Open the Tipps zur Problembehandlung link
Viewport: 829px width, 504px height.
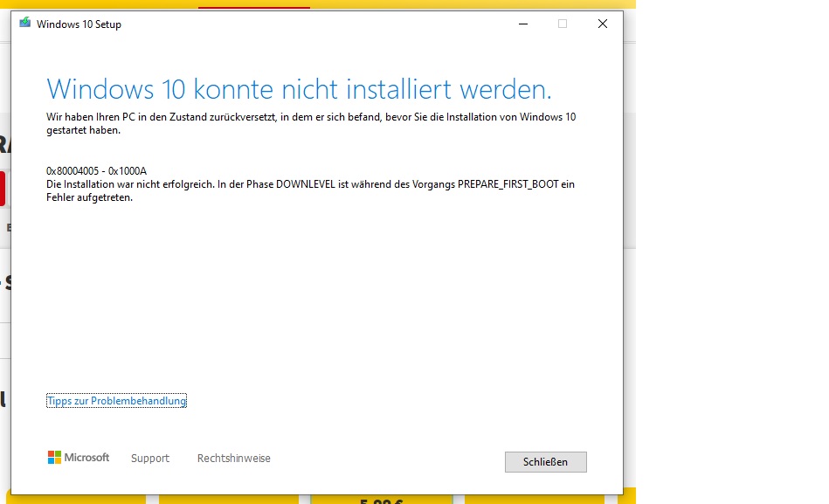tap(116, 401)
